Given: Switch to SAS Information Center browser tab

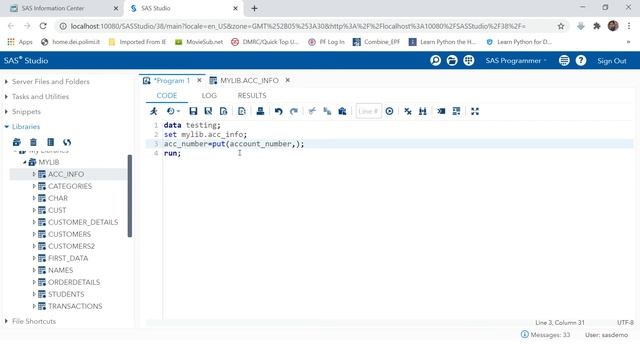Looking at the screenshot, I should tap(53, 8).
